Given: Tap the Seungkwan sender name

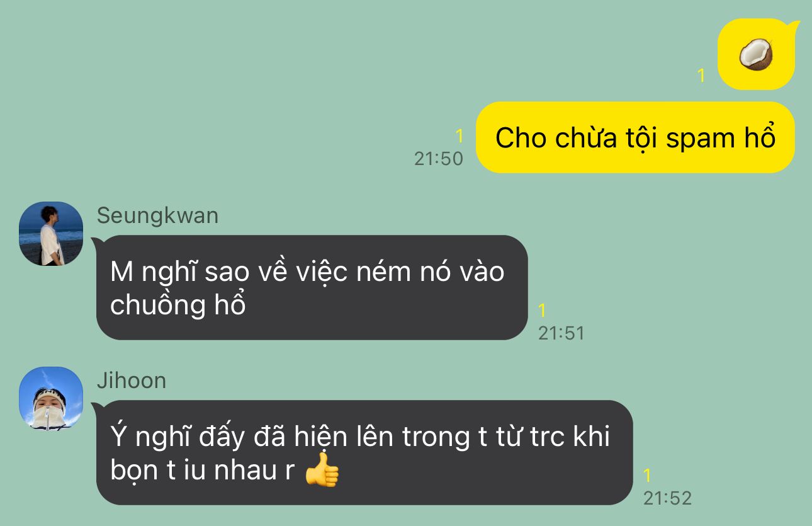Looking at the screenshot, I should pyautogui.click(x=157, y=215).
